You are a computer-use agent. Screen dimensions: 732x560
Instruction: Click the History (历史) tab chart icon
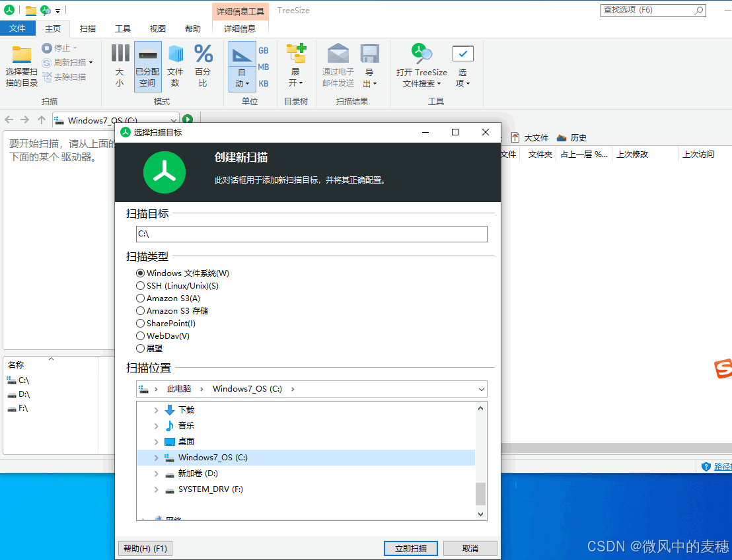point(562,137)
